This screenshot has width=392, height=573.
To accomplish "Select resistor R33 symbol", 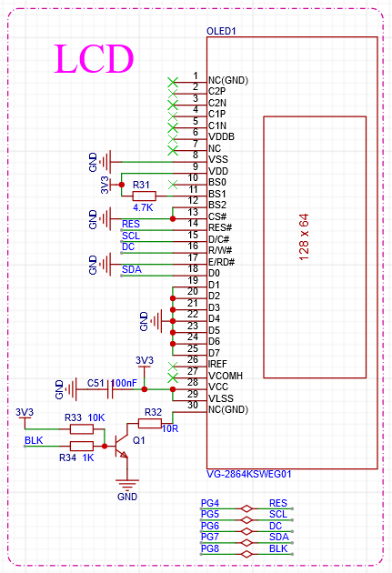I will point(82,429).
